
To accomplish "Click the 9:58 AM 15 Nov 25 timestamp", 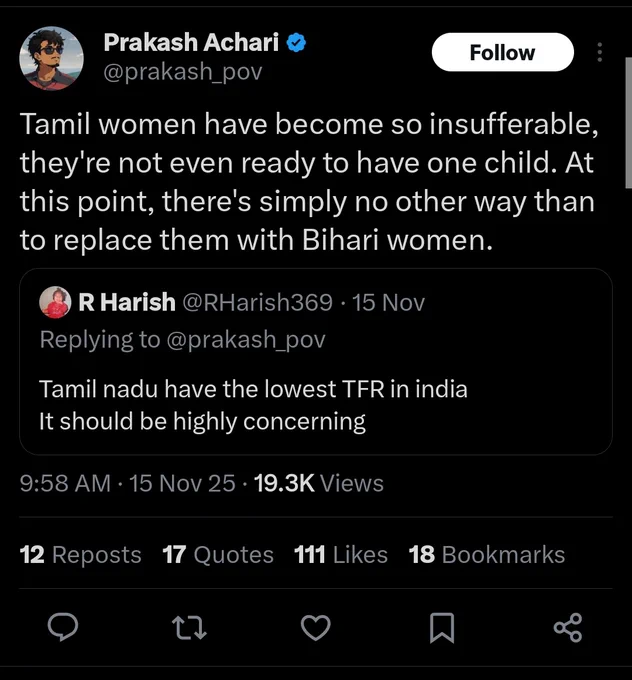I will coord(127,484).
